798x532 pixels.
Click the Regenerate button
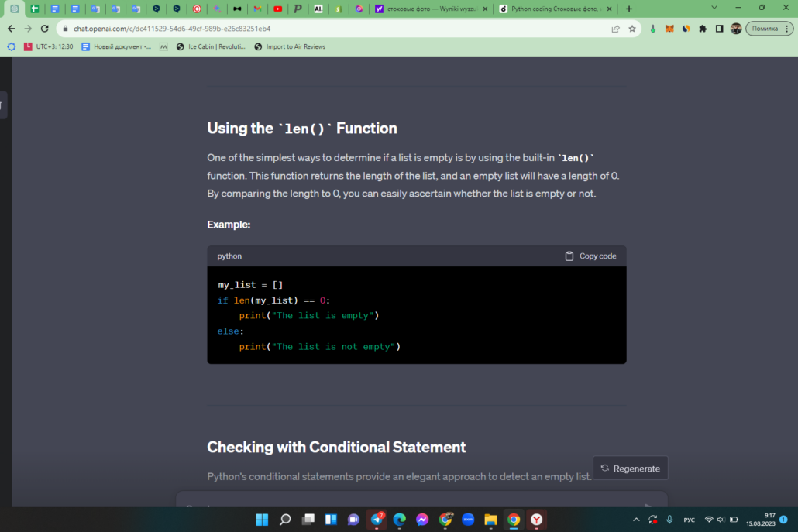coord(630,468)
